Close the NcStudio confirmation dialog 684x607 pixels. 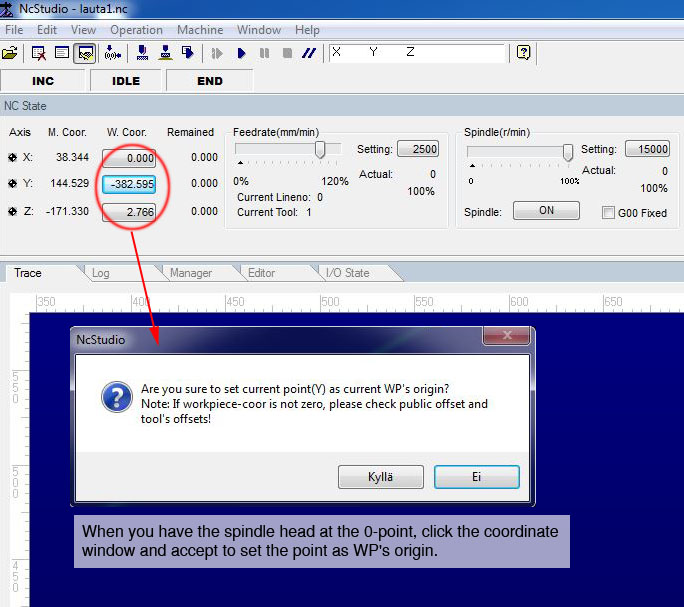point(506,335)
